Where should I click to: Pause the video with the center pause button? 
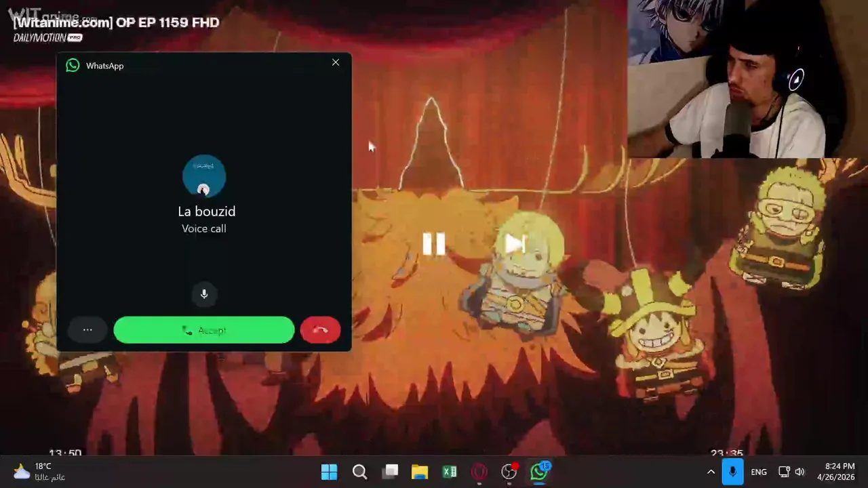[x=434, y=244]
